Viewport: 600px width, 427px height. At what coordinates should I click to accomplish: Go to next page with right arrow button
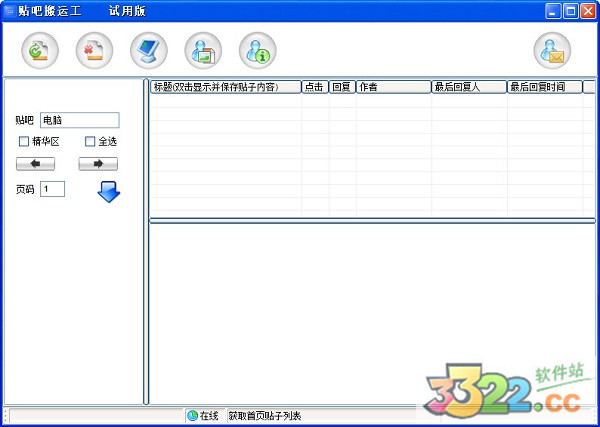(98, 164)
